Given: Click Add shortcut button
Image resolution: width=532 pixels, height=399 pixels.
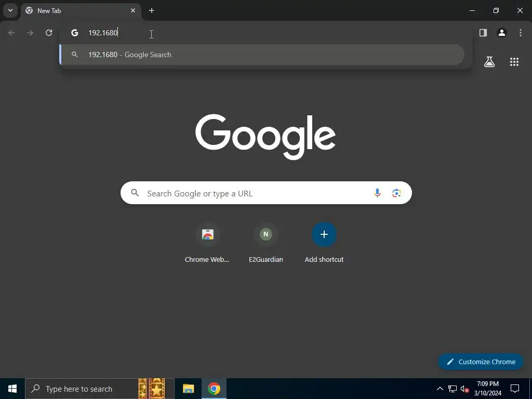Looking at the screenshot, I should point(324,243).
